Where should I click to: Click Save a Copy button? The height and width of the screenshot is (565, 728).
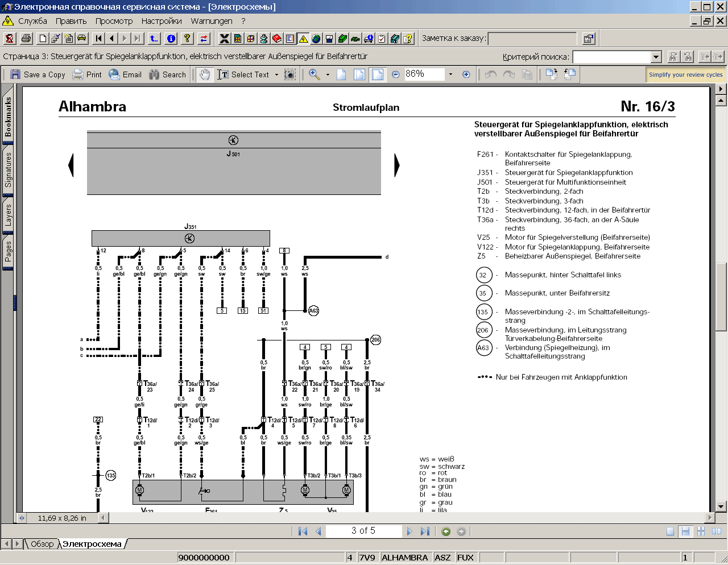38,74
